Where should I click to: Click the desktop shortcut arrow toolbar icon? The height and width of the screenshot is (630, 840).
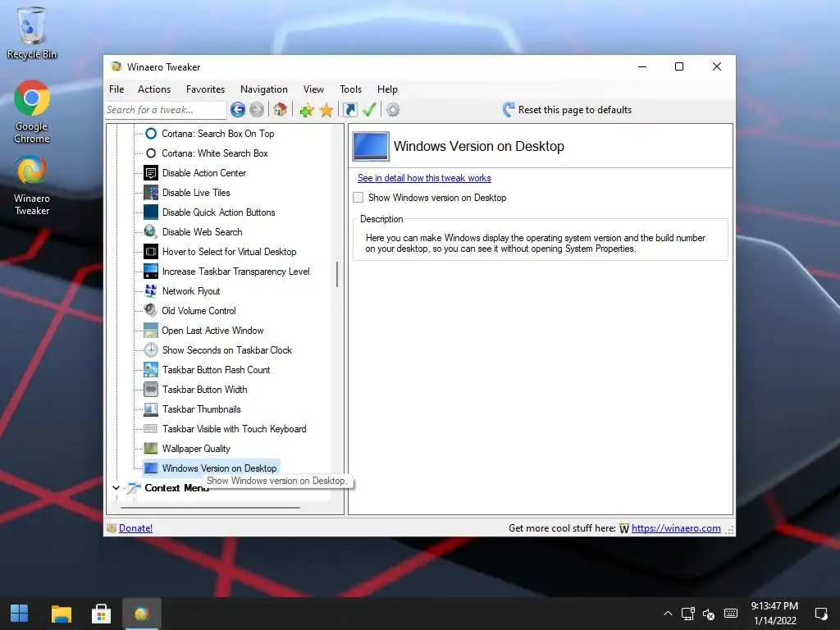pyautogui.click(x=349, y=110)
